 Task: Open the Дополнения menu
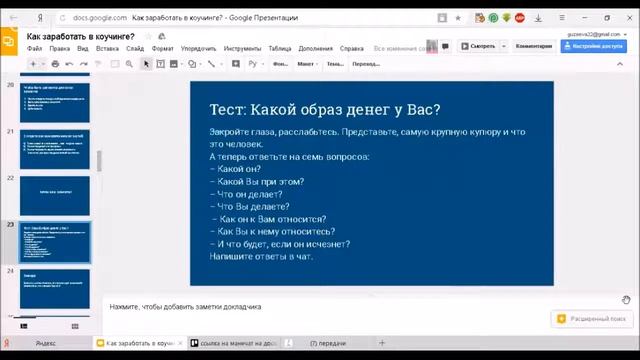316,49
